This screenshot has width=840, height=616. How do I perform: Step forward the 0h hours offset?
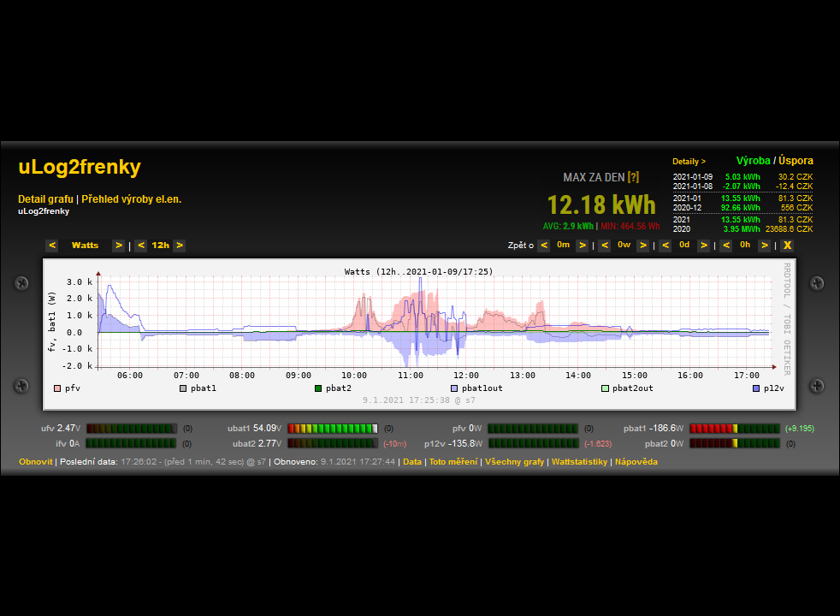tap(764, 246)
